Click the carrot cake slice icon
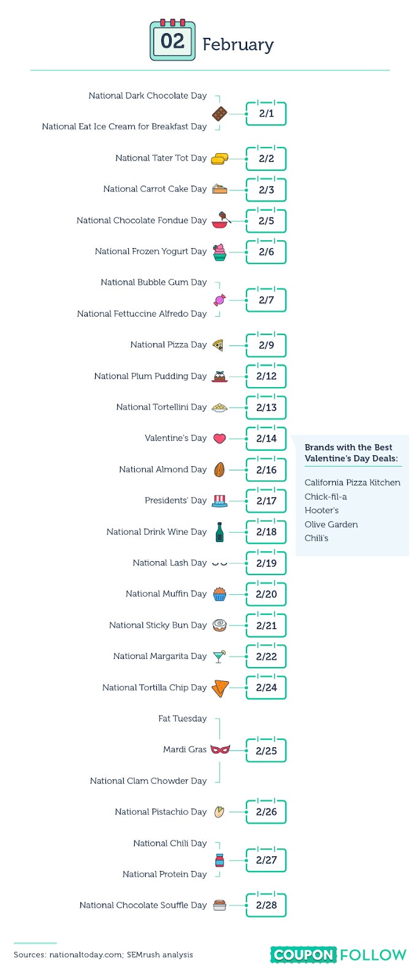Screen dimensions: 420x980 [220, 189]
